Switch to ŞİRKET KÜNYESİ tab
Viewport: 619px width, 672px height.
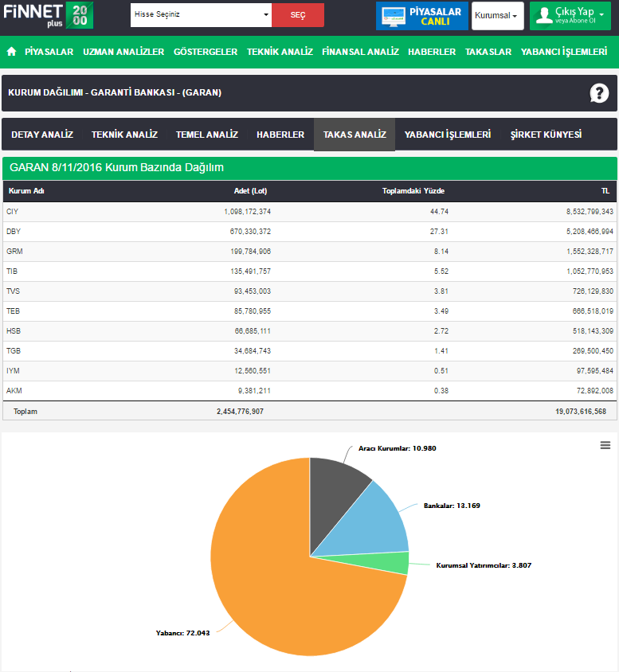[x=546, y=135]
